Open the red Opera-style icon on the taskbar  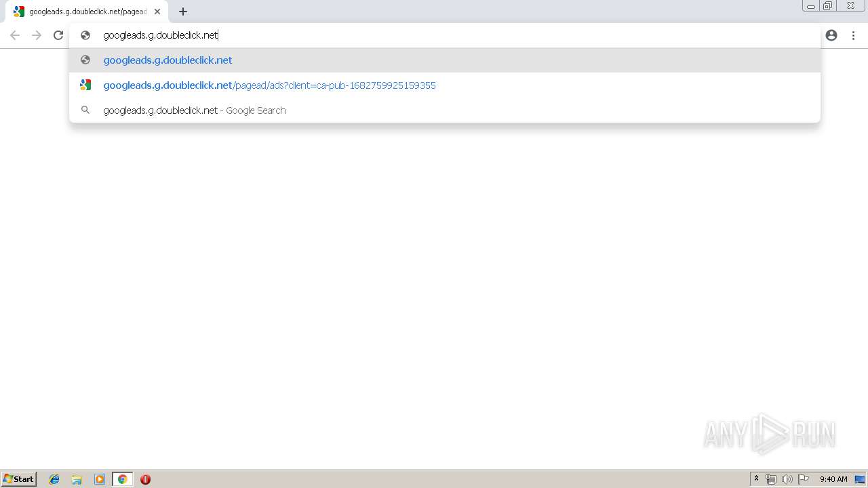pyautogui.click(x=145, y=479)
